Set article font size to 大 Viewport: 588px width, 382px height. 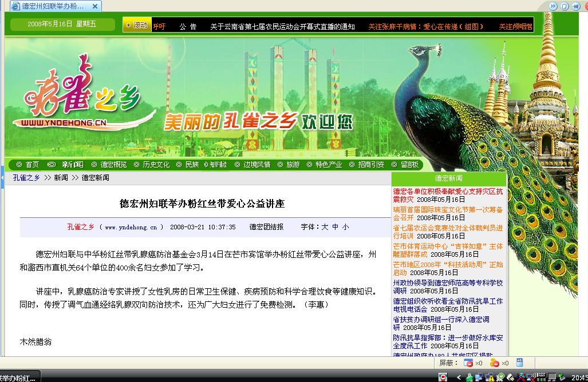pyautogui.click(x=325, y=227)
